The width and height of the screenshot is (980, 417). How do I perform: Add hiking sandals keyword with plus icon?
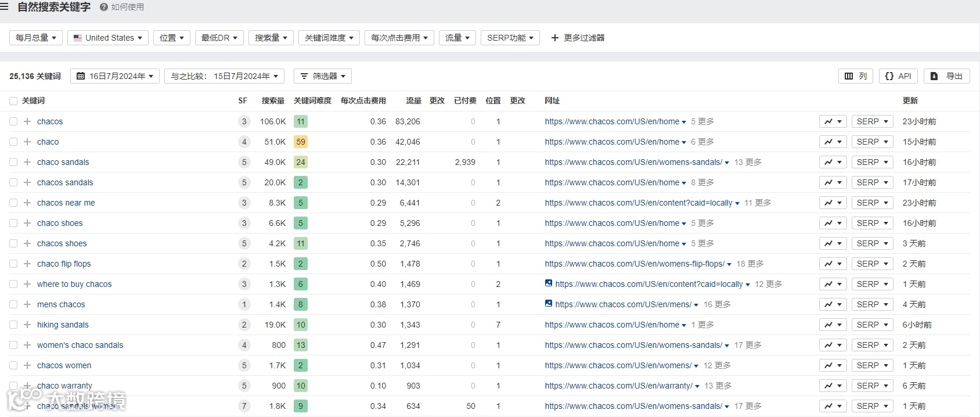27,325
